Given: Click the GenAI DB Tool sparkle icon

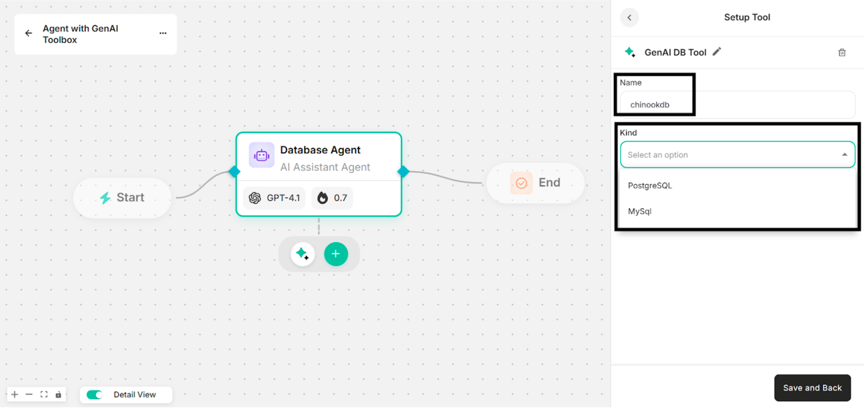Looking at the screenshot, I should (630, 53).
